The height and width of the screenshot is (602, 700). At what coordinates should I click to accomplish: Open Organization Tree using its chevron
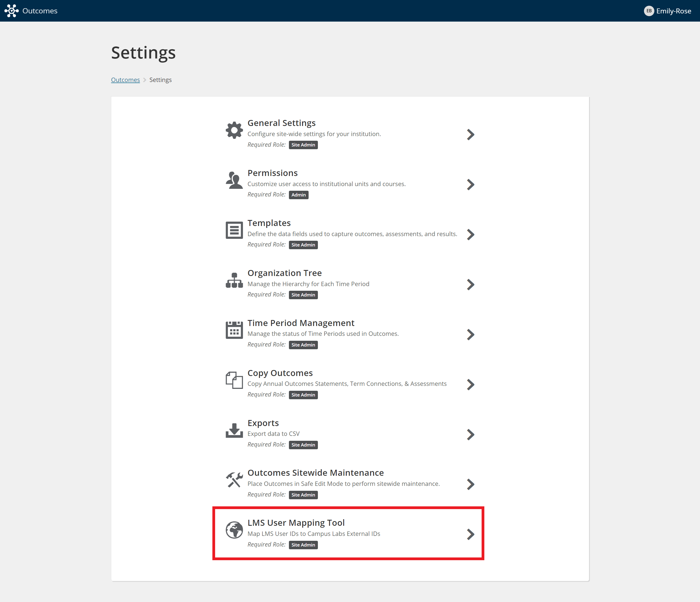click(470, 284)
